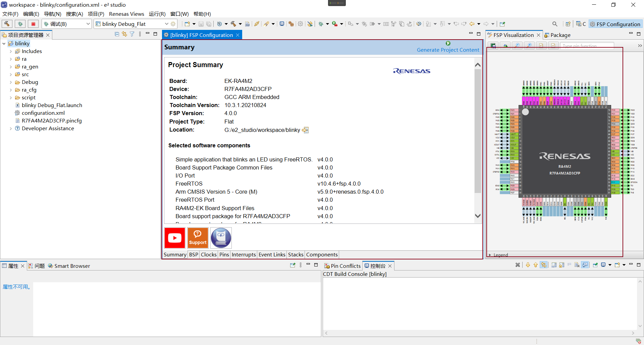Click the chip package export icon
This screenshot has height=345, width=644.
click(493, 45)
